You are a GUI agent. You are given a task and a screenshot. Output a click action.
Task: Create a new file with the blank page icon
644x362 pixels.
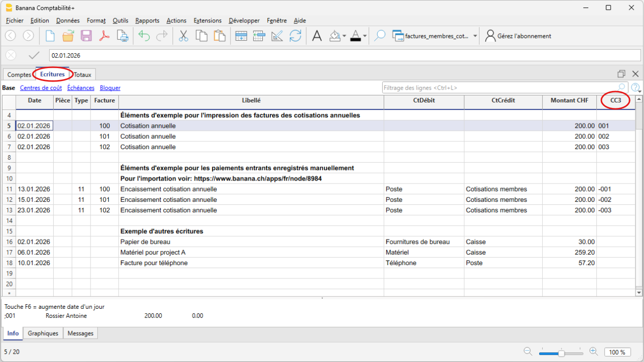pyautogui.click(x=50, y=36)
